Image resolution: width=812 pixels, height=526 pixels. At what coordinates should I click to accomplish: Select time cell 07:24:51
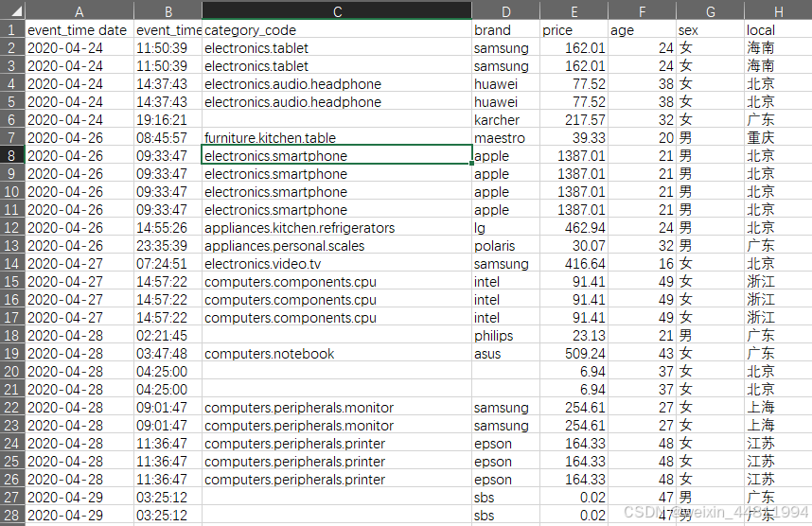click(168, 264)
